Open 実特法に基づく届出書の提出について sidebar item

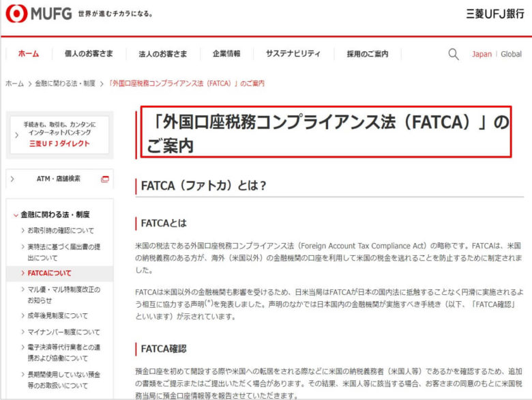(64, 253)
